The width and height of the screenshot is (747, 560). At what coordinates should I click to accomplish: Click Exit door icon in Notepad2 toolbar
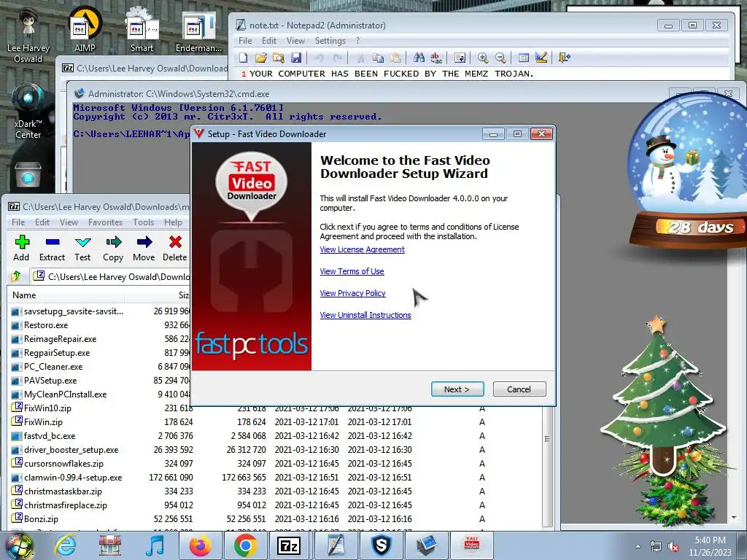pos(564,58)
